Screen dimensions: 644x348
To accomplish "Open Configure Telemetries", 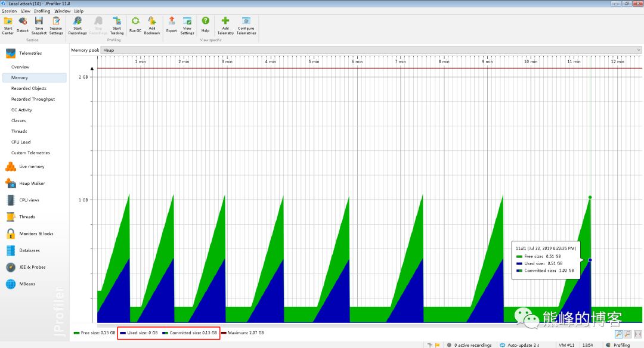I will coord(246,26).
